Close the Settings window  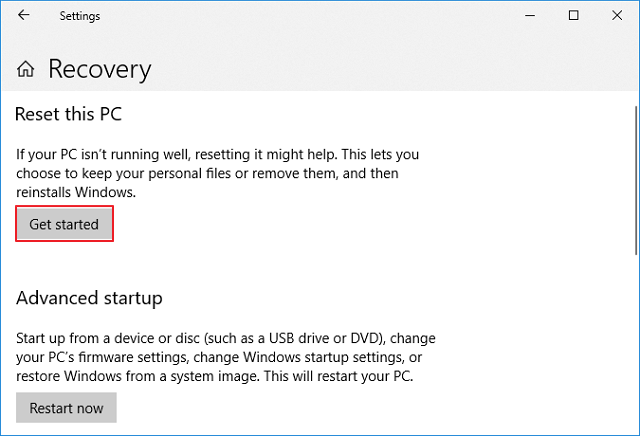pos(617,16)
